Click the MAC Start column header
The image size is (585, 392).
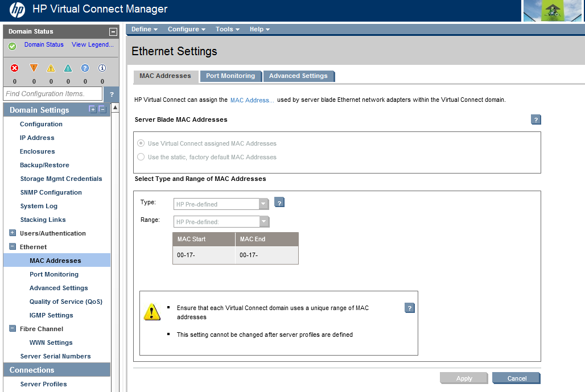tap(204, 239)
